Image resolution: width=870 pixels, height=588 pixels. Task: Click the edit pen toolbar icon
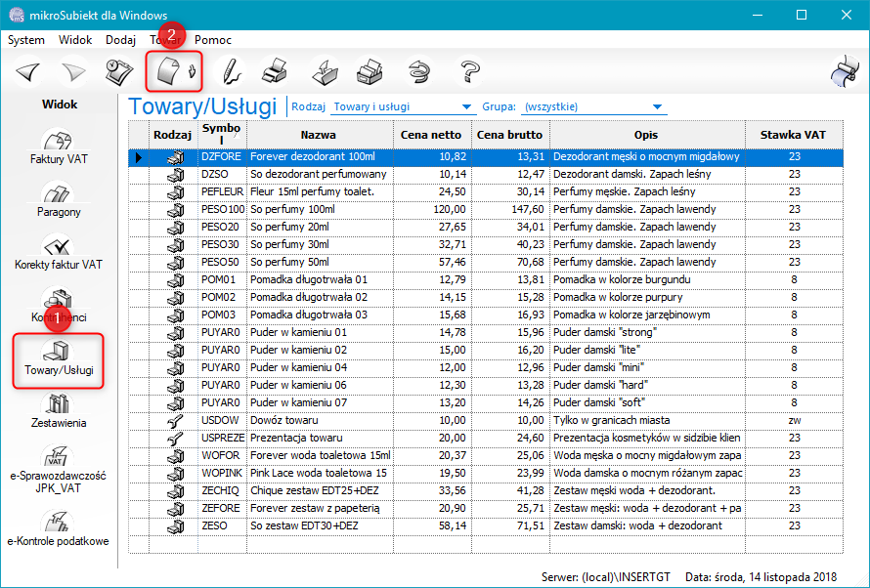tap(231, 72)
